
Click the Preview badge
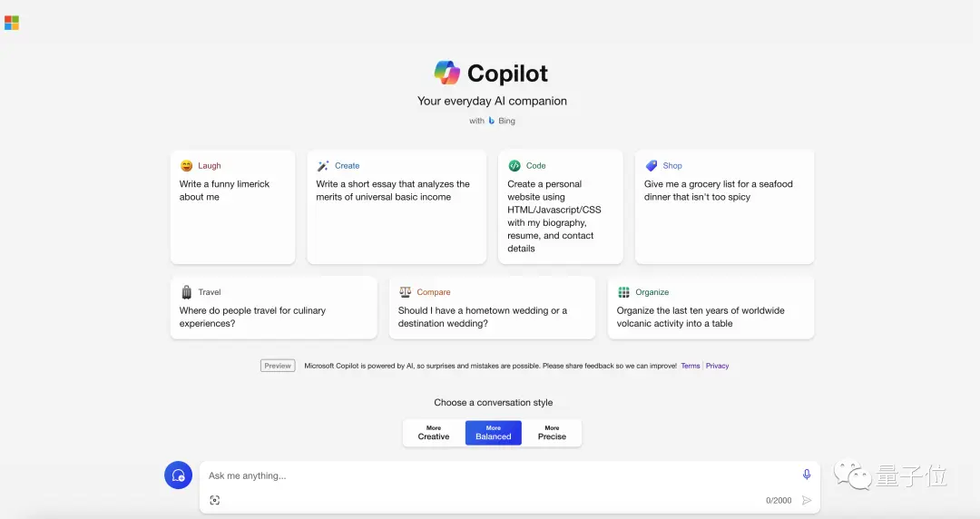coord(278,366)
